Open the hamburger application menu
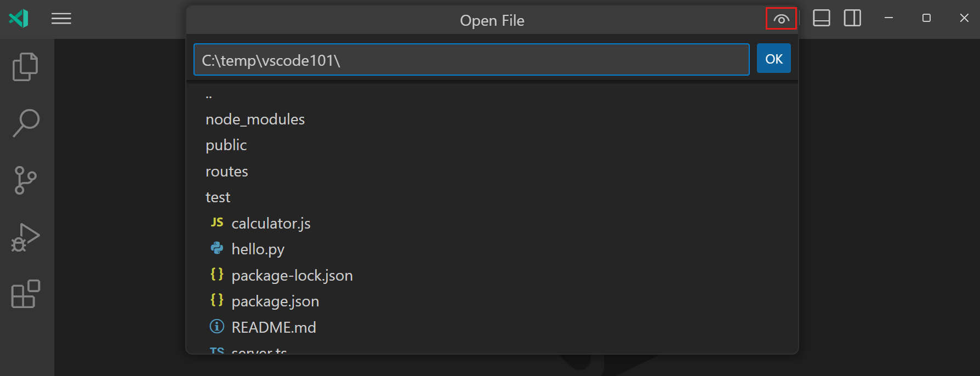The height and width of the screenshot is (376, 980). (x=61, y=18)
